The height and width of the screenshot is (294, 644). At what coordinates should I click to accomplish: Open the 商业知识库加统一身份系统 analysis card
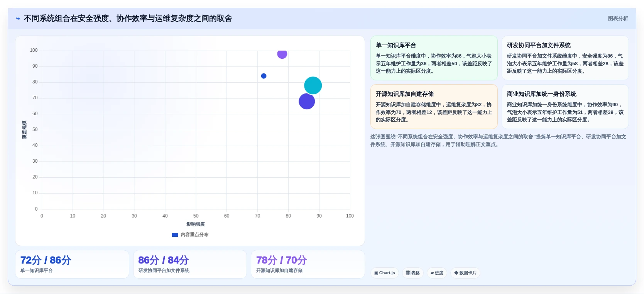tap(565, 107)
